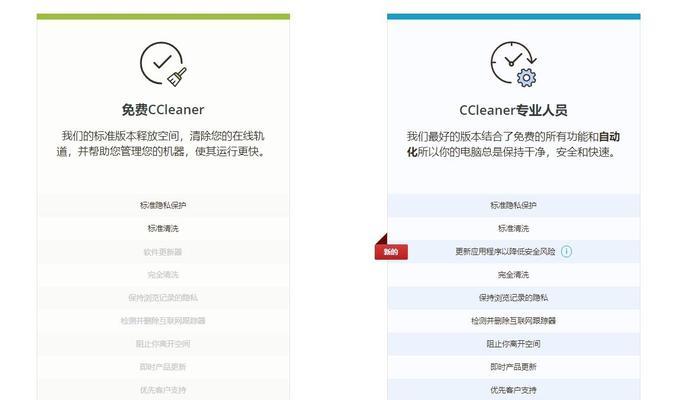This screenshot has width=676, height=400.
Task: Click greyed 即时产品更新 in free column
Action: [x=163, y=367]
